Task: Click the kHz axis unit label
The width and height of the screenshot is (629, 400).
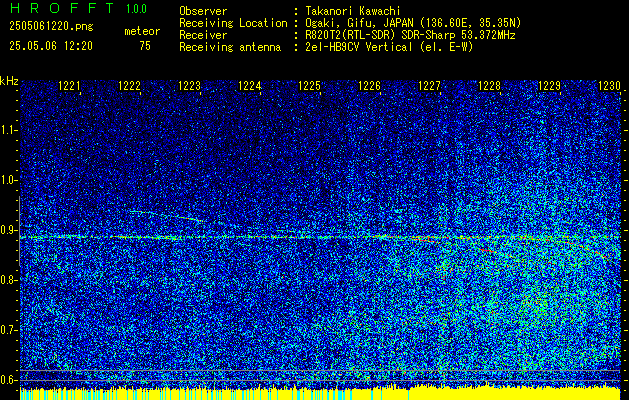Action: click(x=9, y=81)
